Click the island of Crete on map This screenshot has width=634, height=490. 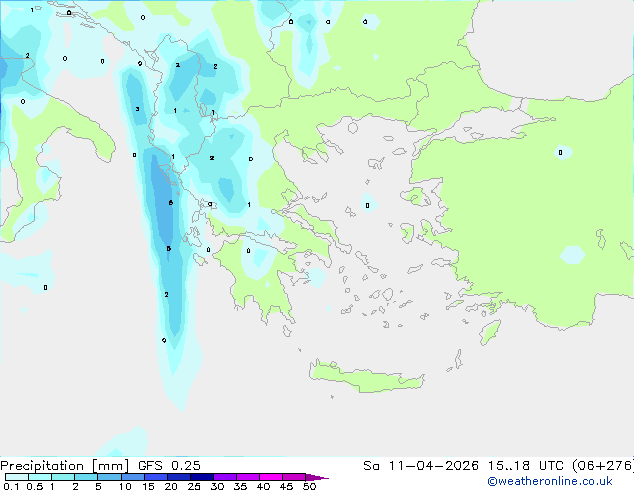(x=366, y=376)
